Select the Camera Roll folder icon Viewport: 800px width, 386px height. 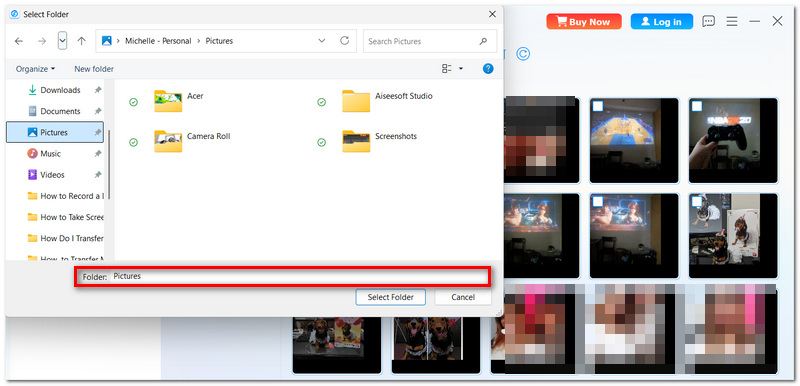[x=168, y=141]
